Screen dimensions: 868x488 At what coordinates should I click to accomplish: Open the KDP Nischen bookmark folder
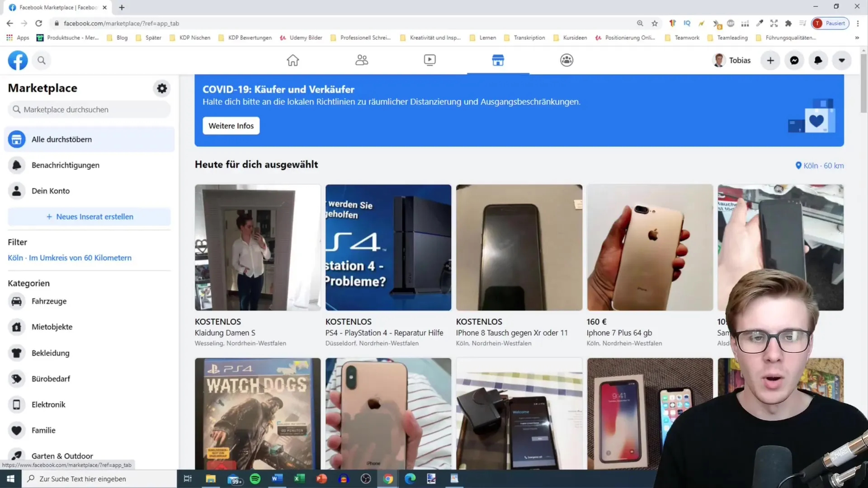point(190,38)
